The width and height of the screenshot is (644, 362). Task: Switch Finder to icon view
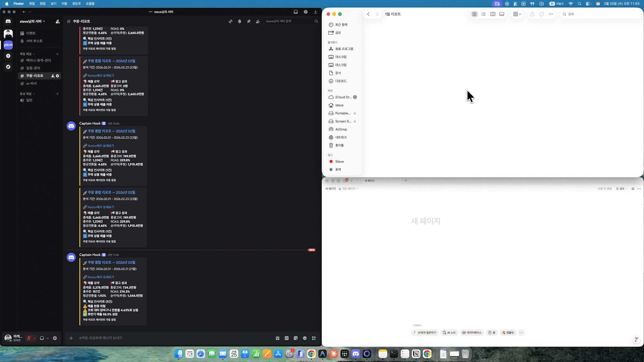pyautogui.click(x=474, y=14)
